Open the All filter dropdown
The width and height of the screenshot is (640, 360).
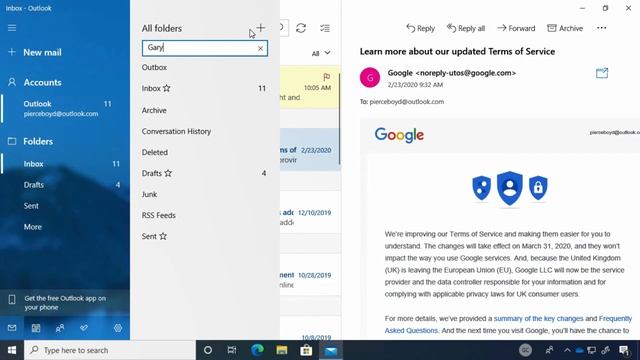click(x=321, y=53)
